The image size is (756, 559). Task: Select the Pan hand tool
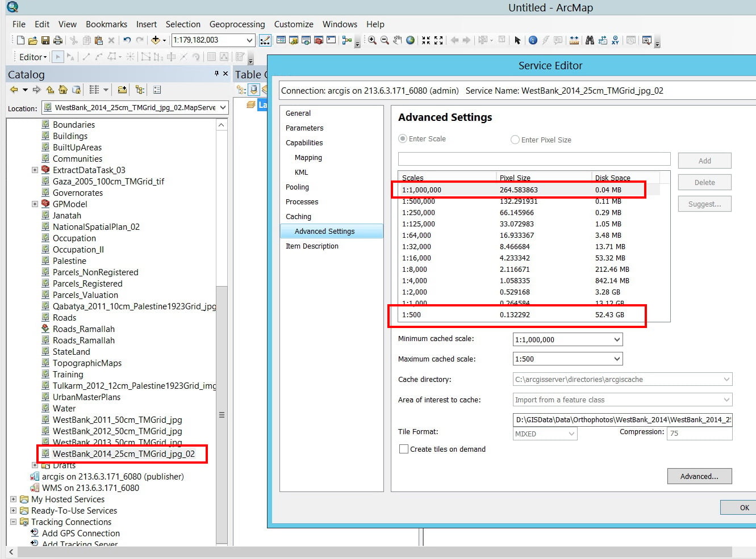pos(398,40)
